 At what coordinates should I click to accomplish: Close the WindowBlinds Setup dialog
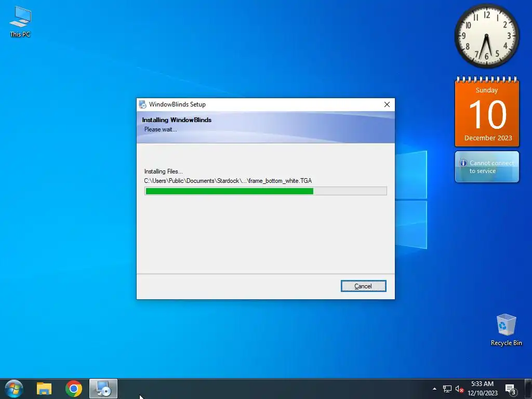click(x=387, y=104)
